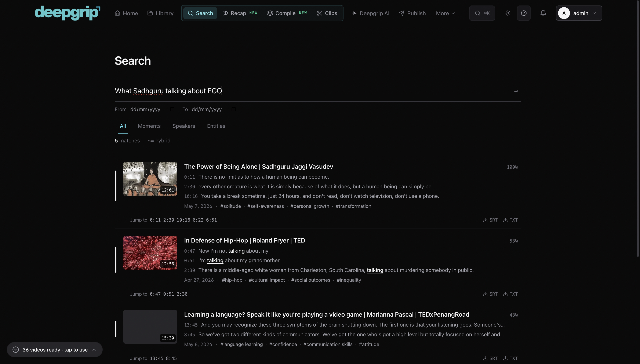Select the All results tab
640x364 pixels.
pyautogui.click(x=123, y=126)
